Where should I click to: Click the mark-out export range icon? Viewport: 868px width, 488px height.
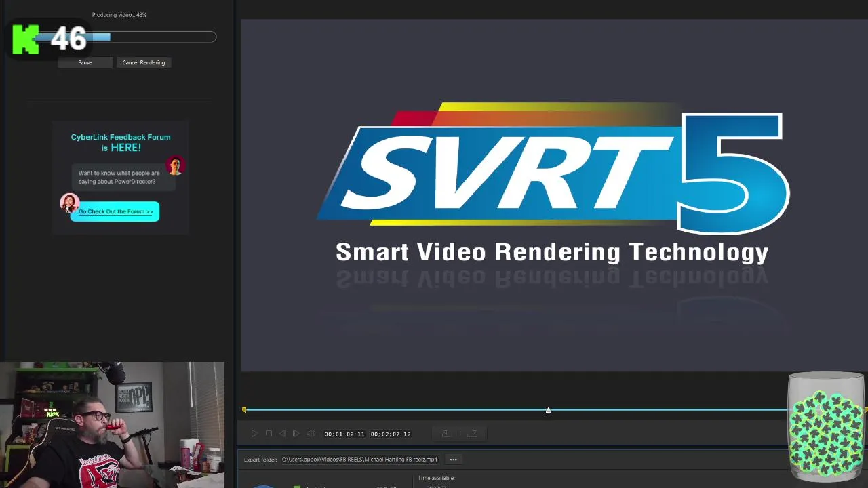coord(473,434)
